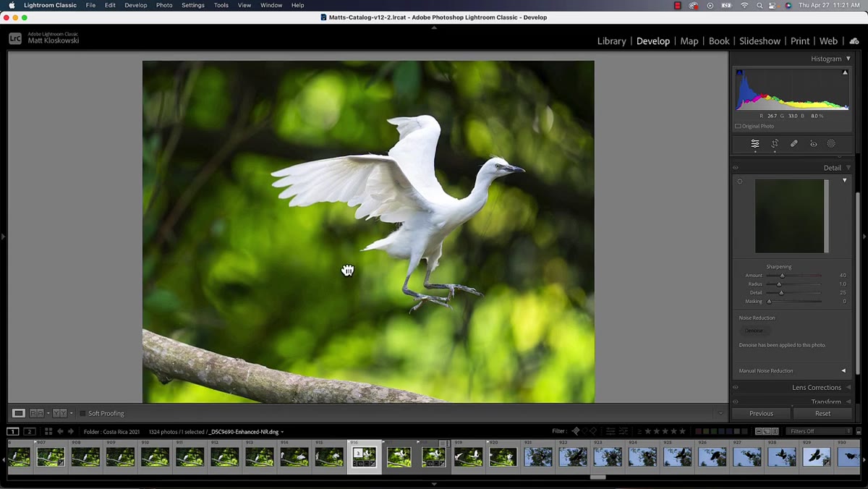The width and height of the screenshot is (868, 489).
Task: Open the grid view icon in filmstrip bar
Action: pos(48,432)
